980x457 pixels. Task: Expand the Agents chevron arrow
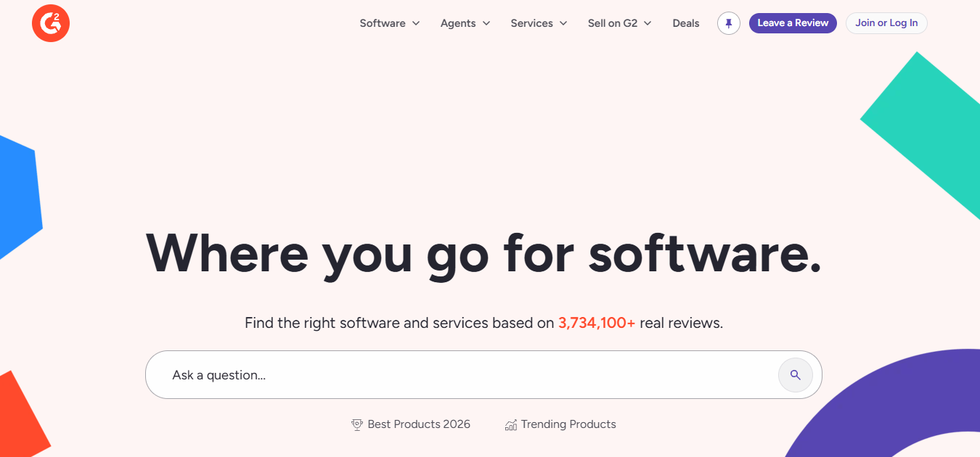tap(486, 23)
